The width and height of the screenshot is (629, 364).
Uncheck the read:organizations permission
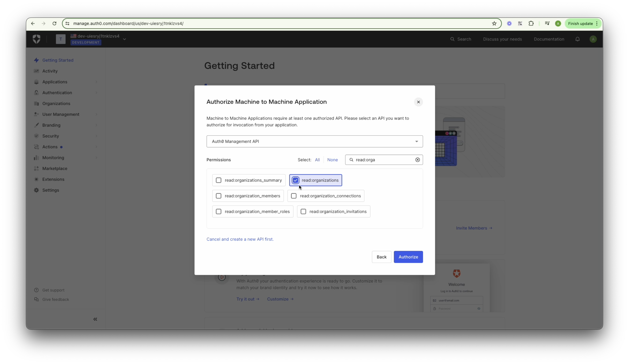pyautogui.click(x=295, y=180)
